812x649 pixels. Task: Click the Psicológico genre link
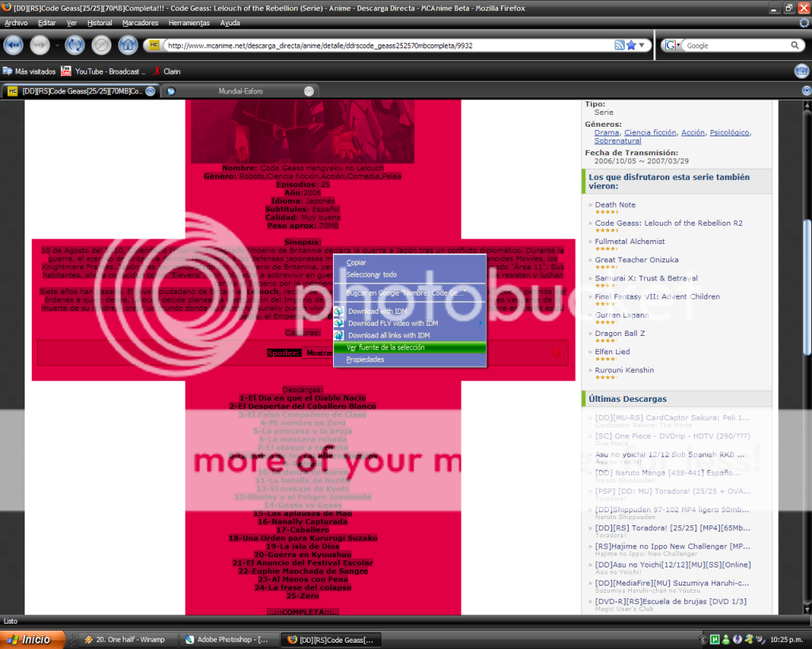[x=730, y=132]
